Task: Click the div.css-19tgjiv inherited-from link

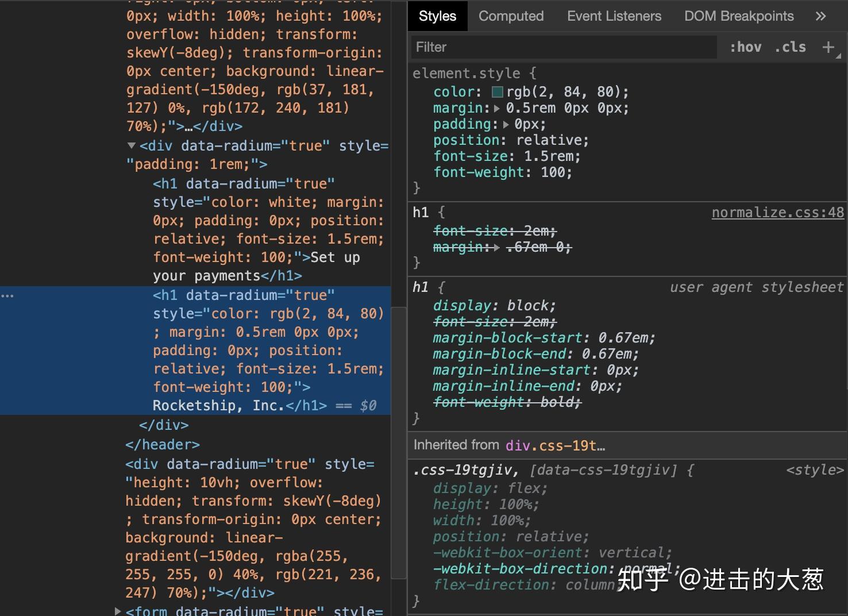Action: click(x=554, y=445)
